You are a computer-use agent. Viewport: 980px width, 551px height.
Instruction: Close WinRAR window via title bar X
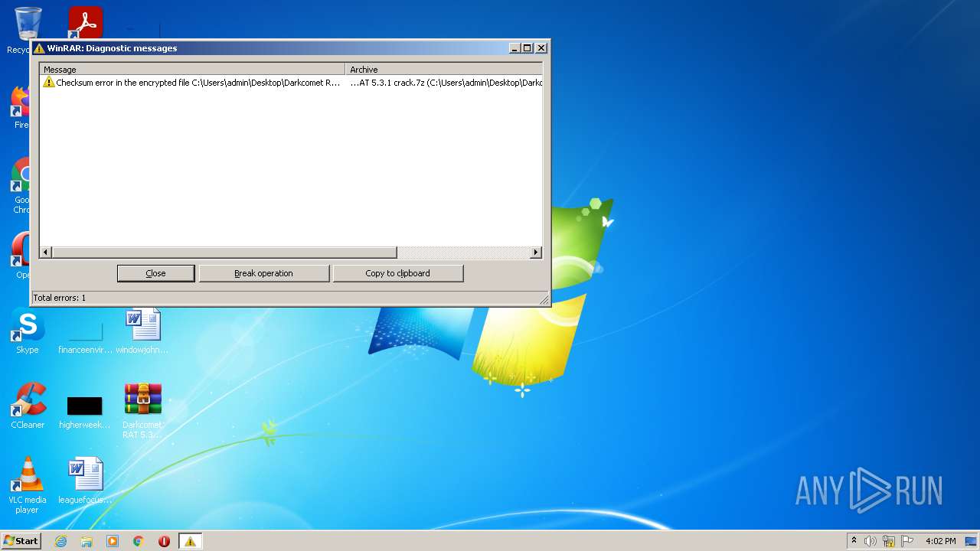pos(541,48)
